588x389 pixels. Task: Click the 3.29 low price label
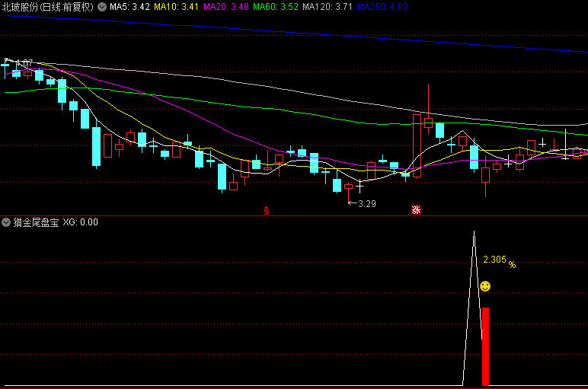(x=367, y=204)
